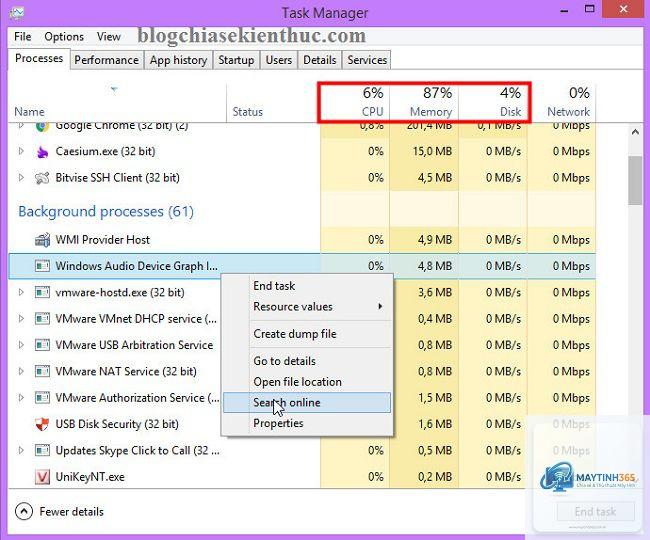The height and width of the screenshot is (540, 650).
Task: Switch to the App history tab
Action: click(x=178, y=61)
